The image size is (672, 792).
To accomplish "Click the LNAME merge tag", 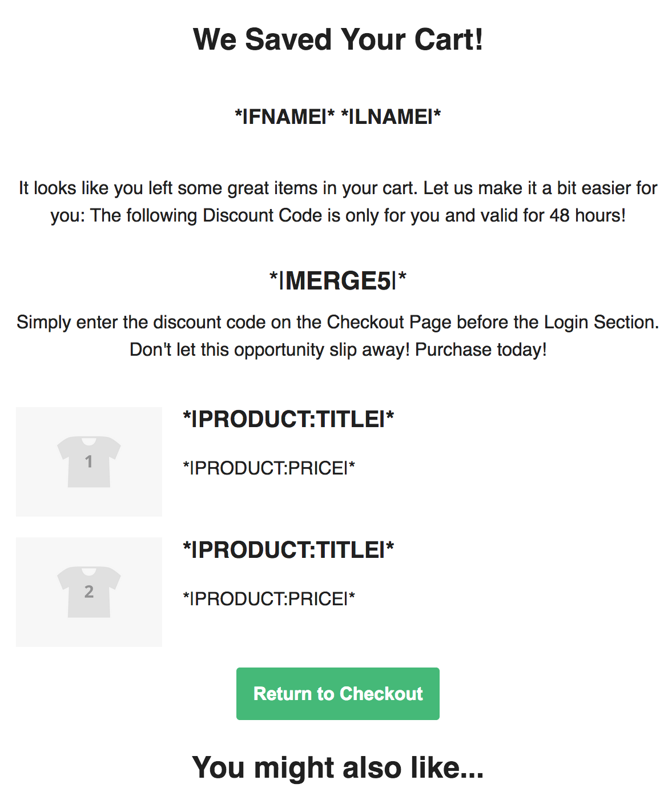I will pos(391,116).
